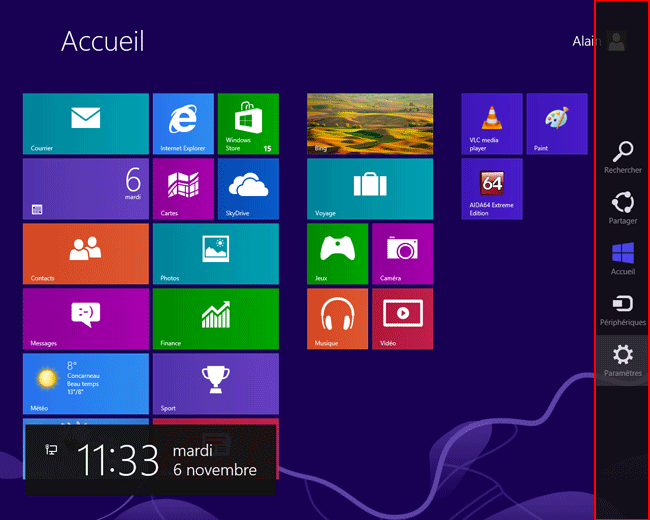Open the Bing landscape tile

(370, 124)
